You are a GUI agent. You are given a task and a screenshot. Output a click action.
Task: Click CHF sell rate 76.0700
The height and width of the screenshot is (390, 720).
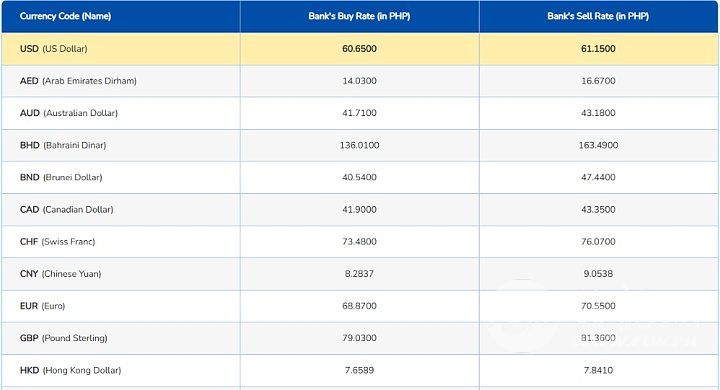pos(598,242)
